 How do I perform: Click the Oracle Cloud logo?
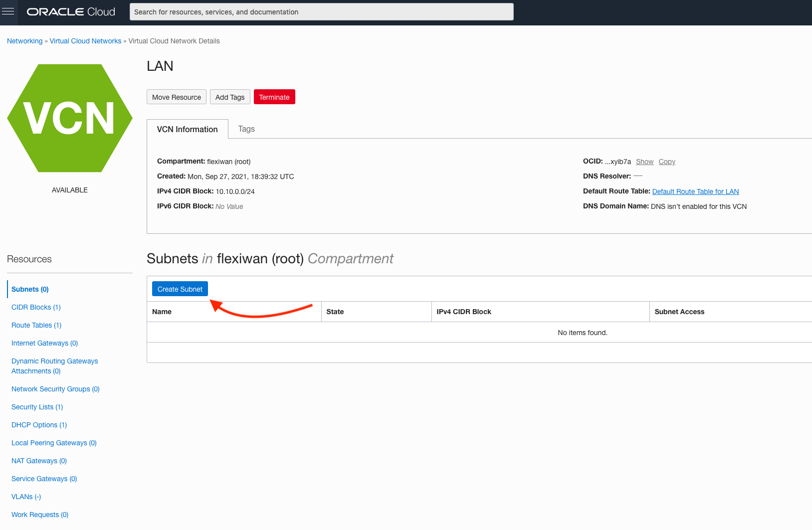click(x=71, y=12)
